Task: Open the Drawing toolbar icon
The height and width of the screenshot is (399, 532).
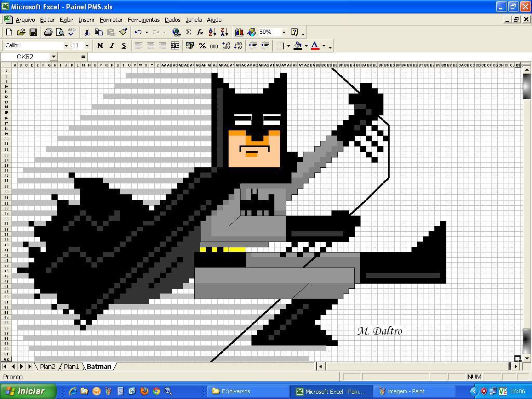Action: coord(251,32)
